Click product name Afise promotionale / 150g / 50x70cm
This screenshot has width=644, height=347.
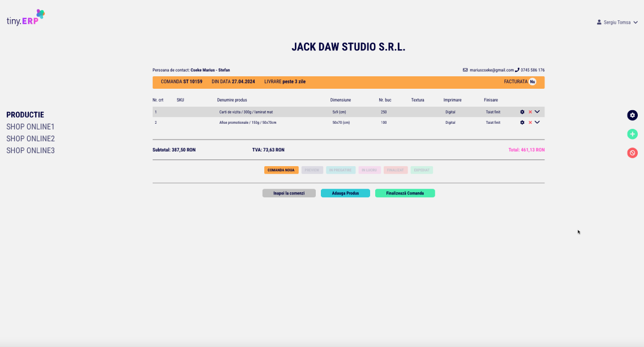[248, 123]
